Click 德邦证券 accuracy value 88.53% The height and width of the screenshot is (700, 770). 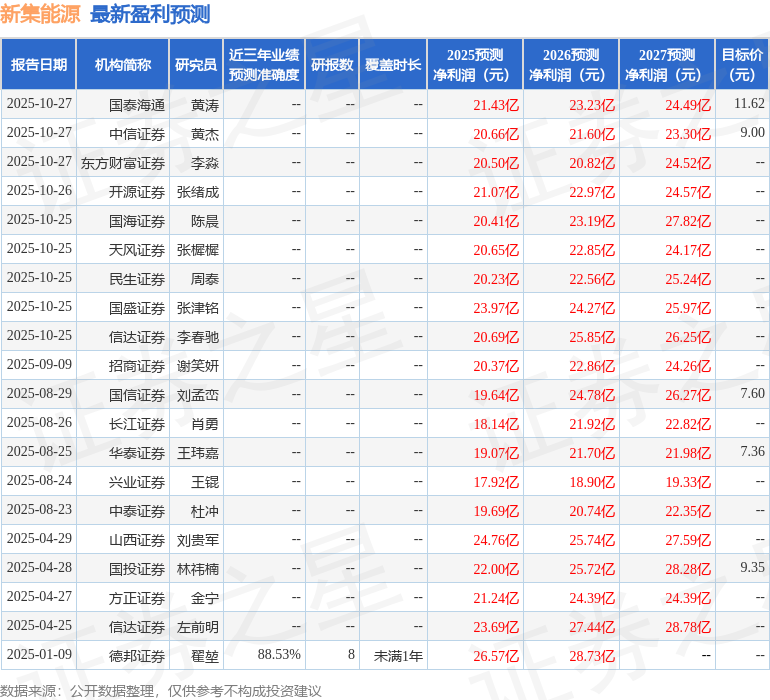click(x=279, y=655)
